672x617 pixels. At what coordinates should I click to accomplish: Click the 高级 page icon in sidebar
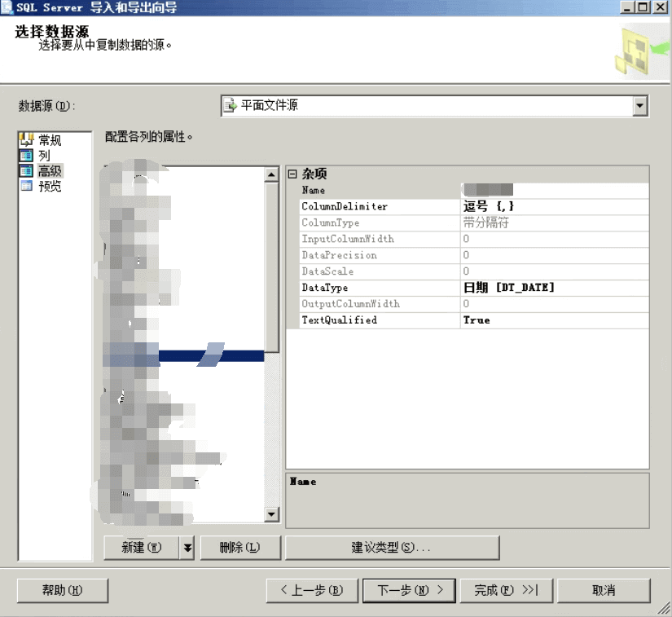click(x=26, y=170)
